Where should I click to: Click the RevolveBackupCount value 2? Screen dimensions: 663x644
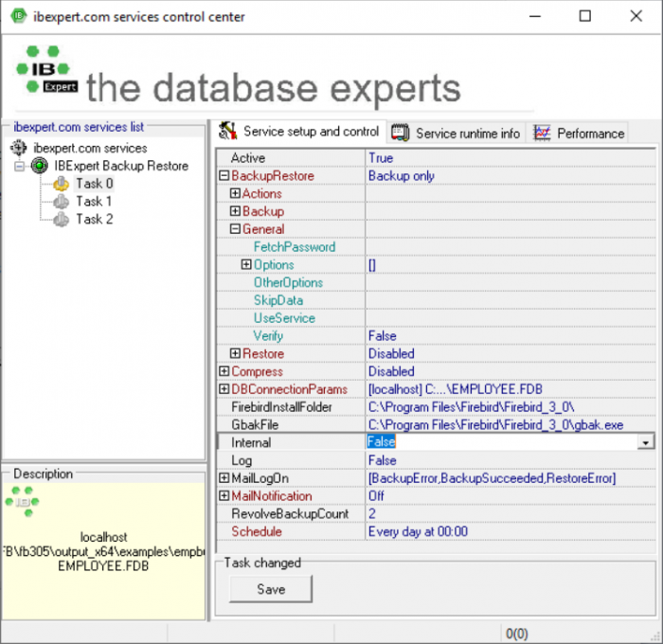372,513
